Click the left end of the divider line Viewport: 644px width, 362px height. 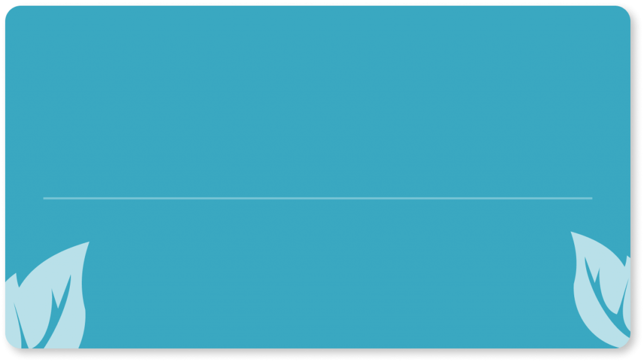[45, 198]
